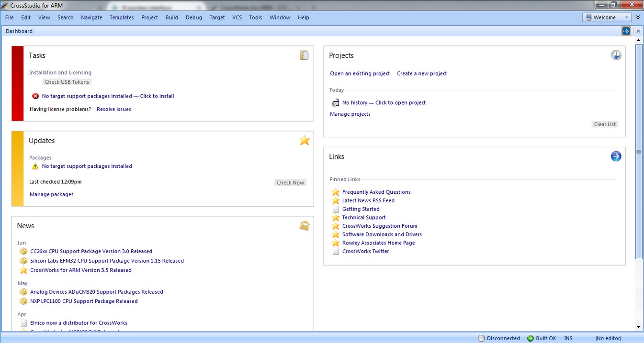
Task: Open the Templates menu
Action: (x=122, y=17)
